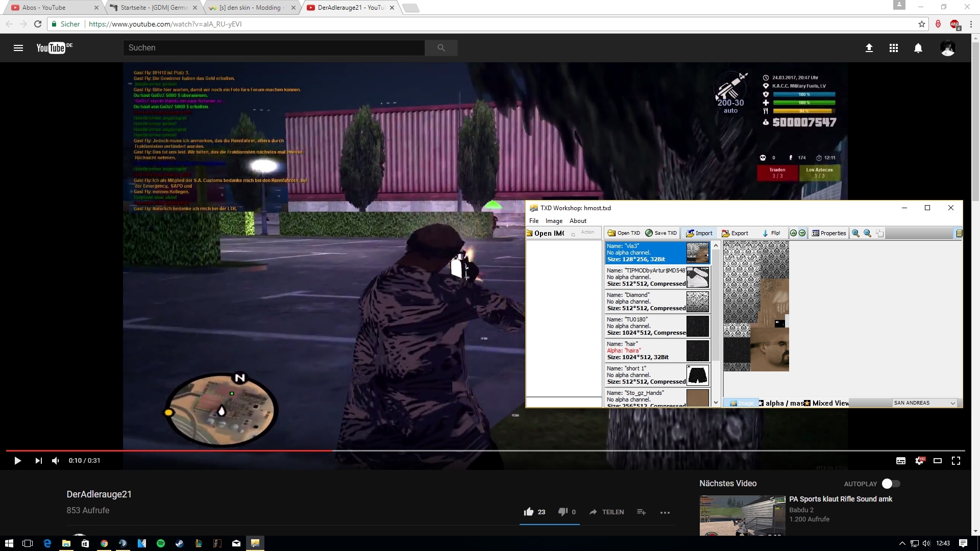Mute the video volume
Image resolution: width=980 pixels, height=551 pixels.
[x=56, y=461]
